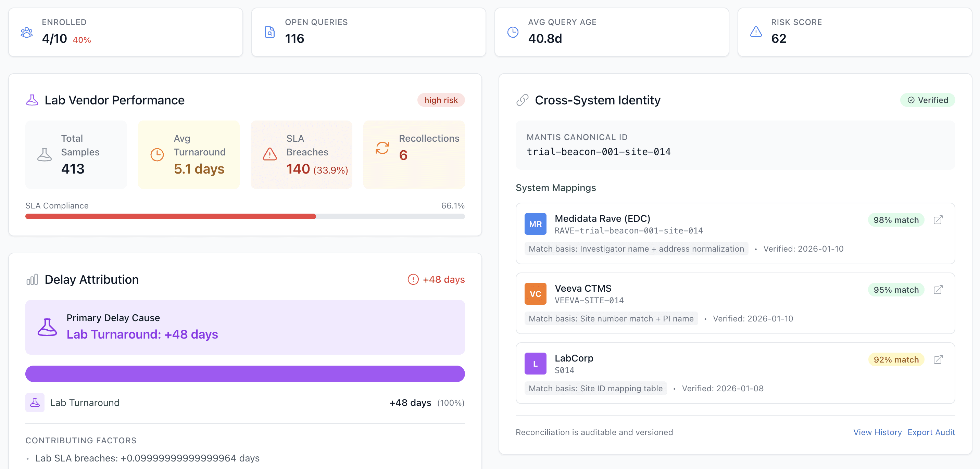Viewport: 980px width, 469px height.
Task: Click the SLA Compliance progress bar
Action: [244, 216]
